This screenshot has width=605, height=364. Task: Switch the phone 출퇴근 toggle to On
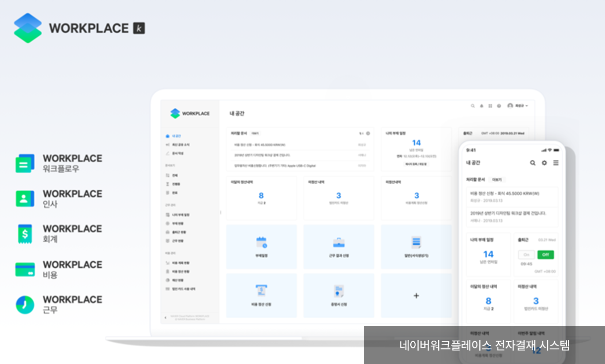527,254
